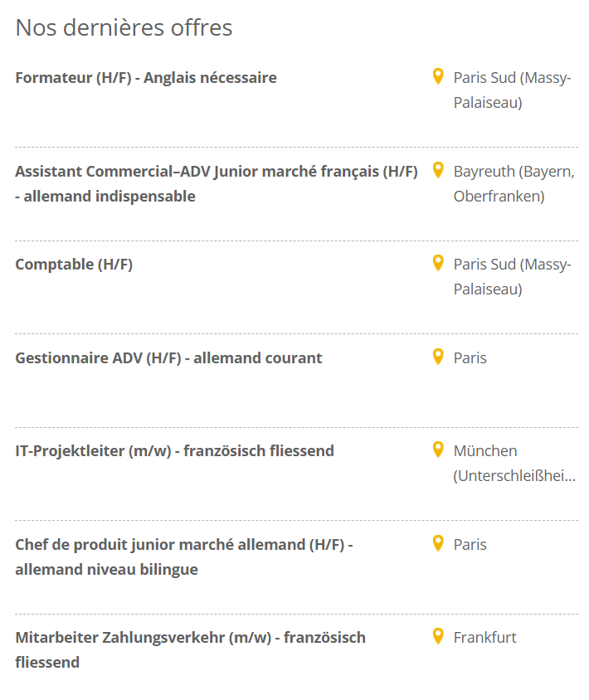Click Nos dernières offres heading

tap(124, 27)
